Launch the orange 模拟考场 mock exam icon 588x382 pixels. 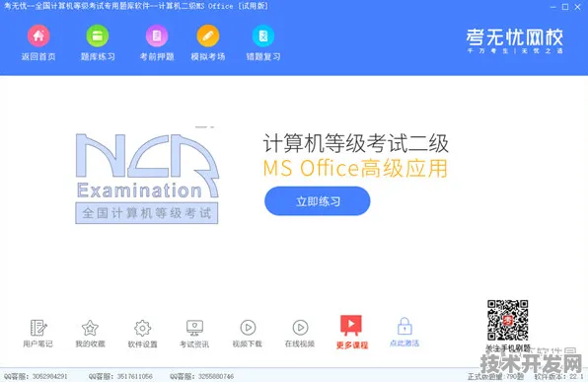208,37
